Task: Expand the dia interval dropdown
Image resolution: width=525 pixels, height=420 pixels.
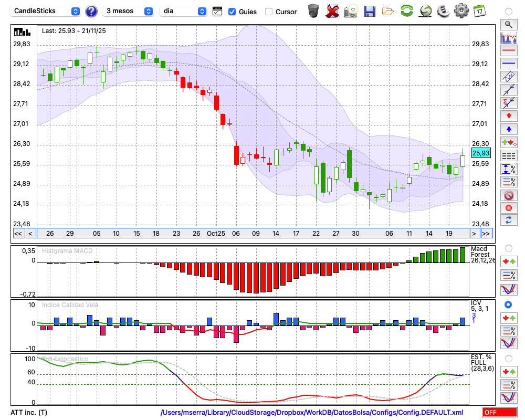Action: 183,11
